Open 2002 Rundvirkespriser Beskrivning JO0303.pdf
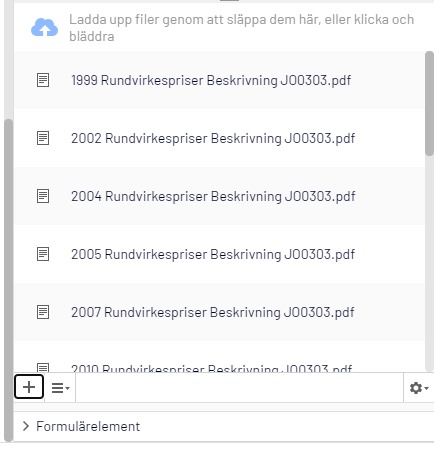Viewport: 434px width, 451px height. pos(213,138)
